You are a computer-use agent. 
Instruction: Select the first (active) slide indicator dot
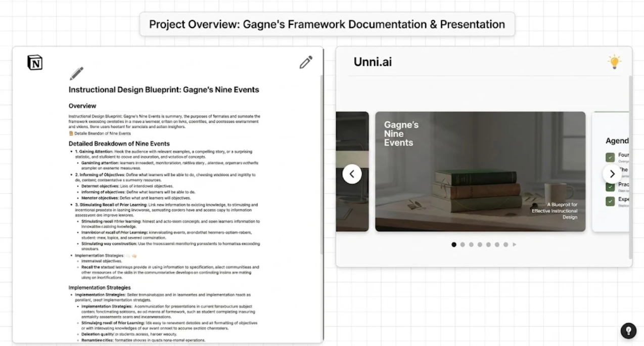[x=454, y=244]
